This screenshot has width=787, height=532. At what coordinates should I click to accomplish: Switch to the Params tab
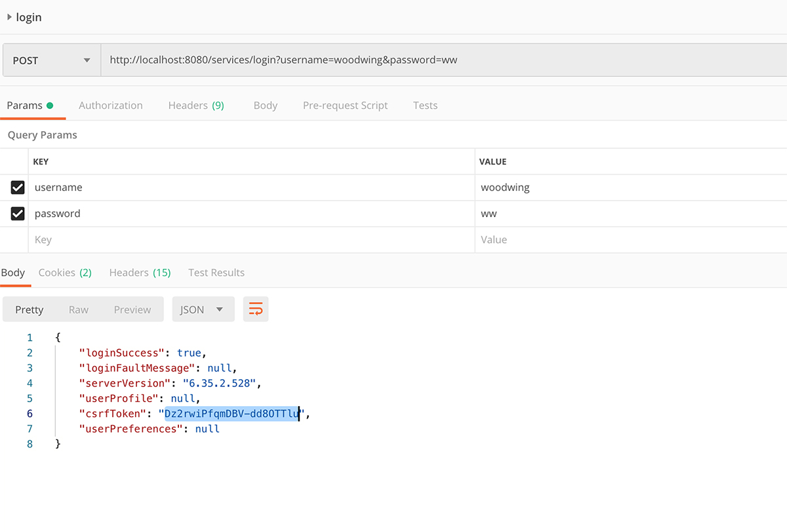click(x=30, y=106)
